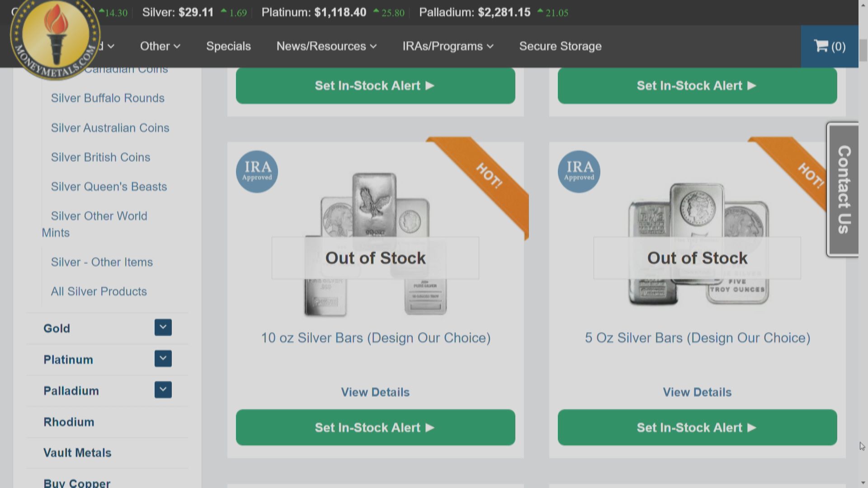Open the IRAs/Programs menu
Viewport: 868px width, 488px height.
(x=448, y=46)
